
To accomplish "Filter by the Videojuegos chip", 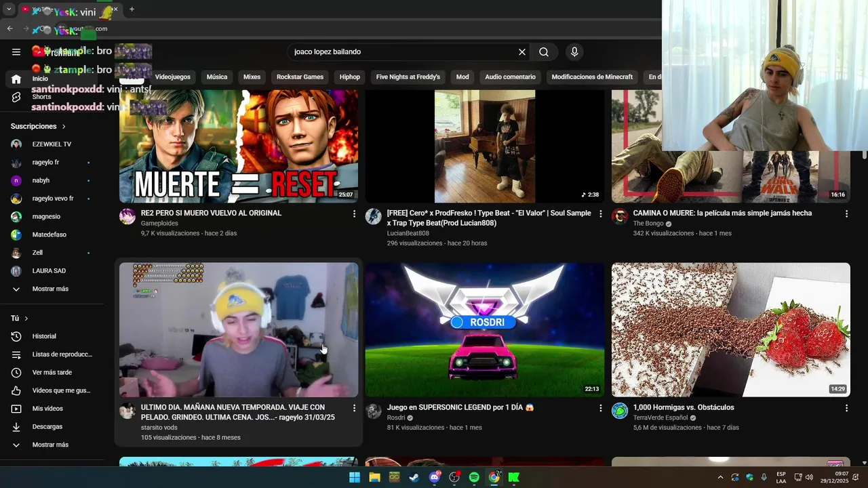I will (x=172, y=77).
